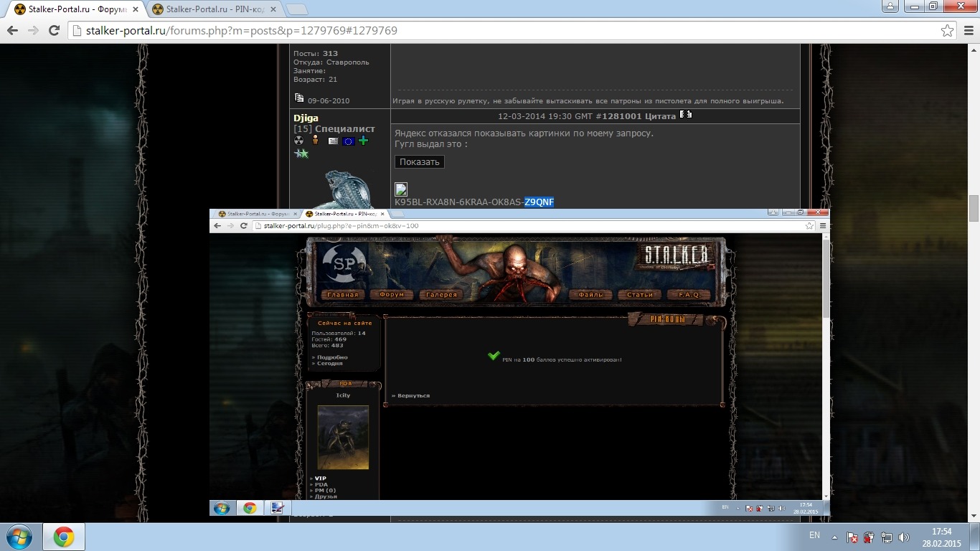Open a new tab in outer browser

coord(297,9)
